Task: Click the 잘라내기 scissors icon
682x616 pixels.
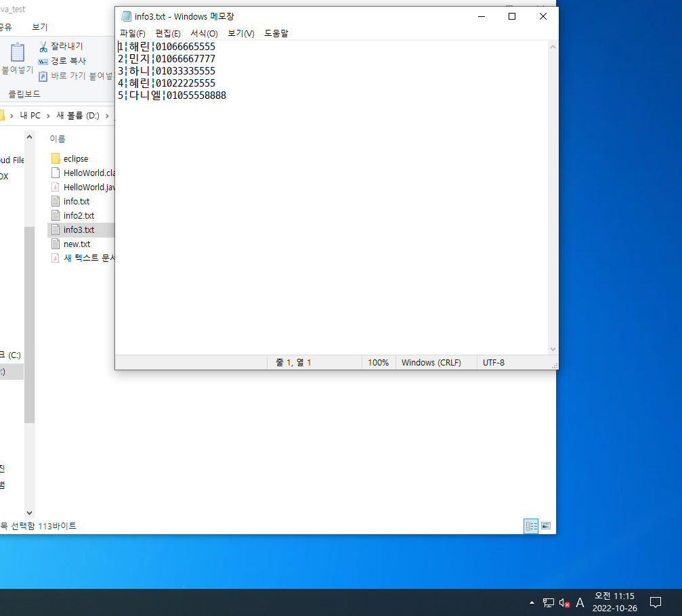Action: pos(43,47)
